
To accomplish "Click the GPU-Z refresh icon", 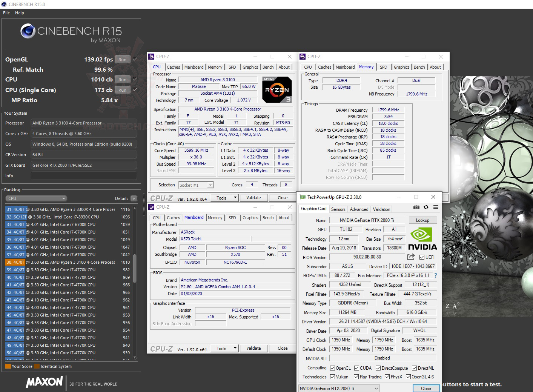I will click(426, 207).
